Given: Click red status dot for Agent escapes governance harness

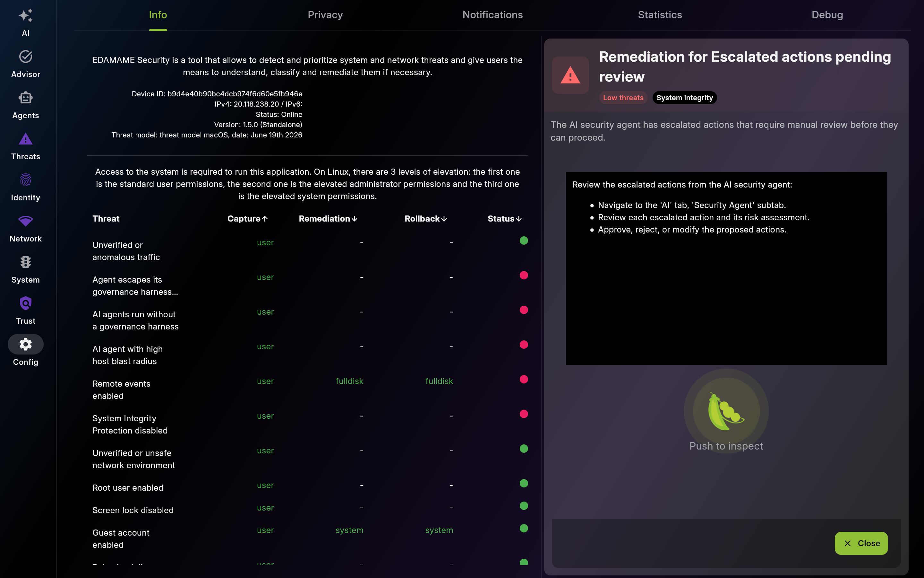Looking at the screenshot, I should [x=524, y=275].
